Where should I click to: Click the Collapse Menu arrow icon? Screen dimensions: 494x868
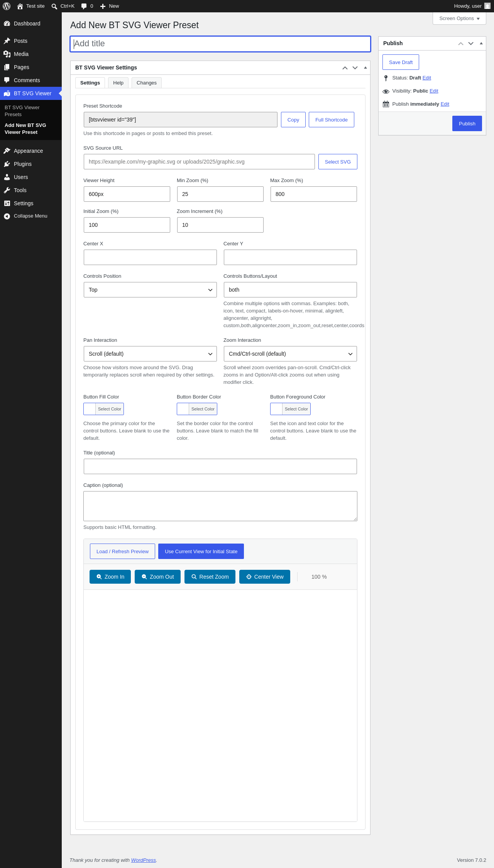click(7, 216)
